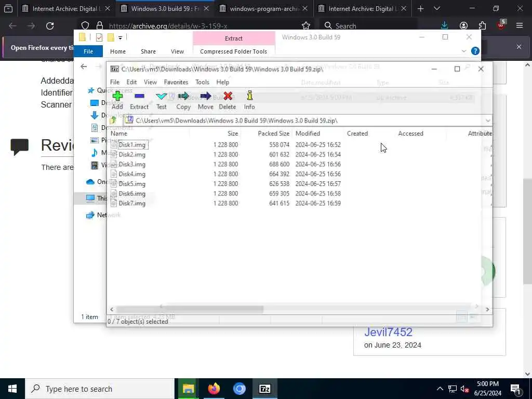This screenshot has width=532, height=399.
Task: Open the quick access toolbar dropdown in Explorer
Action: tap(120, 37)
